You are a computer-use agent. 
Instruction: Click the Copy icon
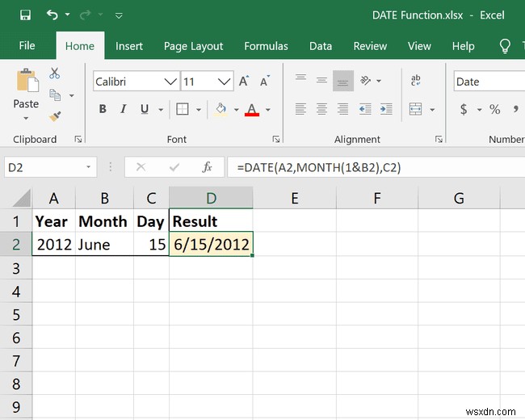(55, 95)
